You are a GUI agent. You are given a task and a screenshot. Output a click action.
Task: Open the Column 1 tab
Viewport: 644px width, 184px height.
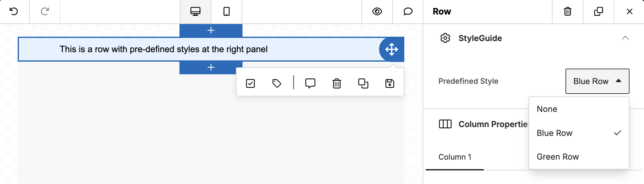coord(455,157)
